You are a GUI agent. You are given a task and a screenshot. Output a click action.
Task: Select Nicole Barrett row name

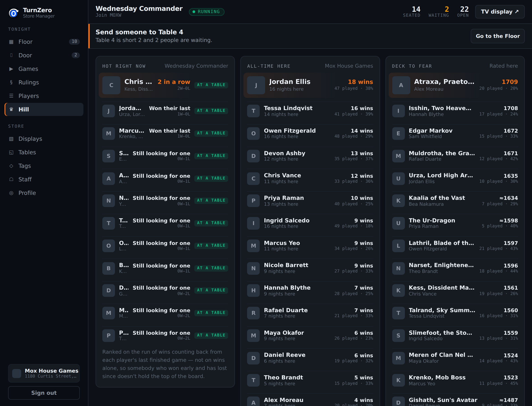286,265
